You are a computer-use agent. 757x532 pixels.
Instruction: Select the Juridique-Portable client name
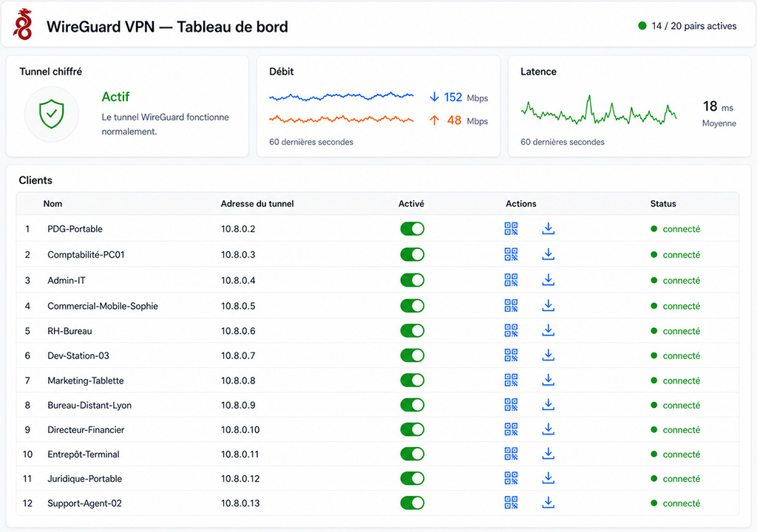tap(84, 478)
